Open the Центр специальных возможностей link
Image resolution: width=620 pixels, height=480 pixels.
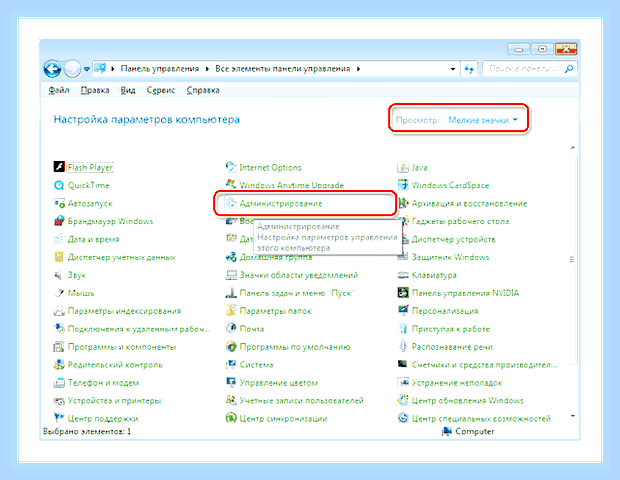pos(481,418)
